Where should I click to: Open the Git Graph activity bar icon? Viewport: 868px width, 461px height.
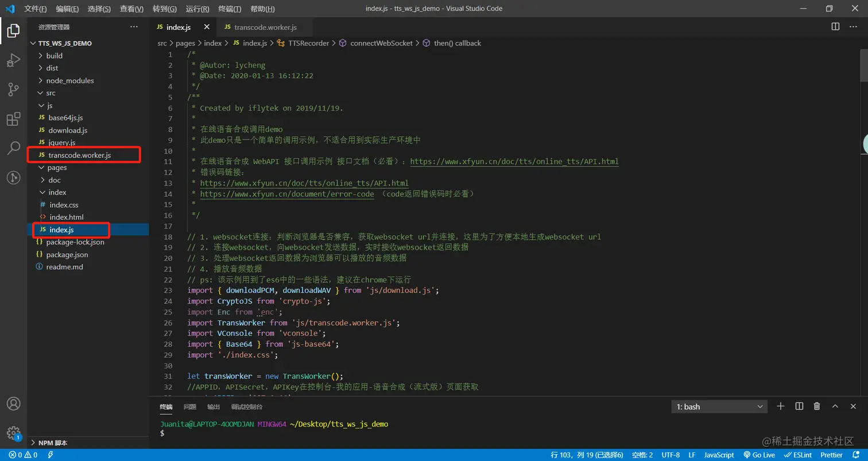[13, 178]
